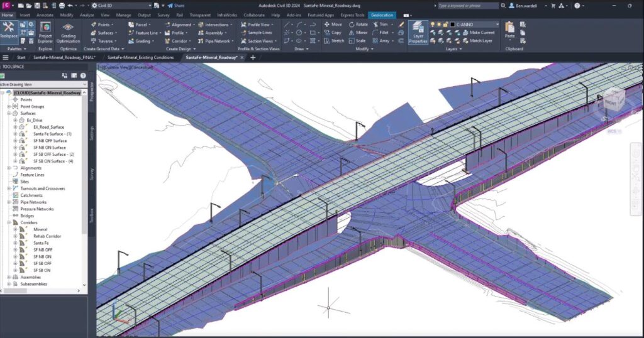Select the Rotate tool
Image resolution: width=644 pixels, height=338 pixels.
[x=357, y=25]
